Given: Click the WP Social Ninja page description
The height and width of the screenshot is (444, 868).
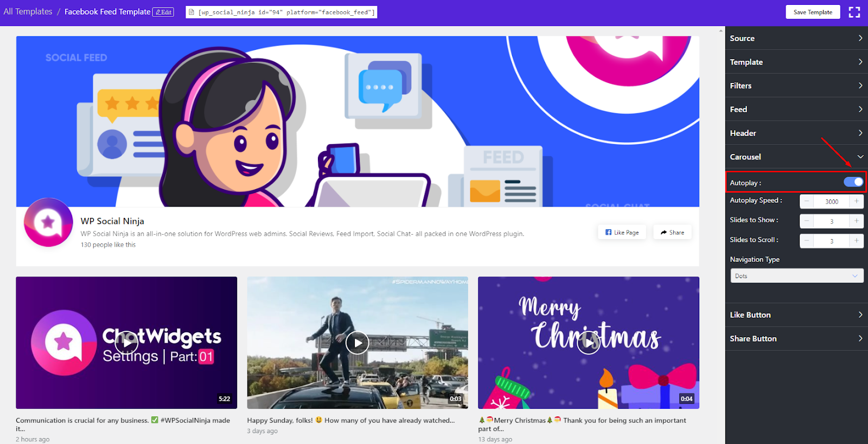Looking at the screenshot, I should tap(302, 234).
